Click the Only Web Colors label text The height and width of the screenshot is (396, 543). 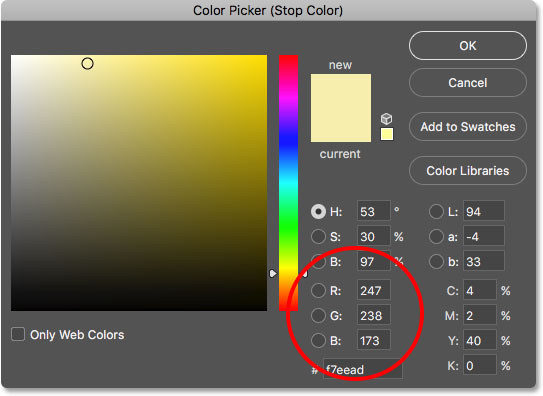77,335
